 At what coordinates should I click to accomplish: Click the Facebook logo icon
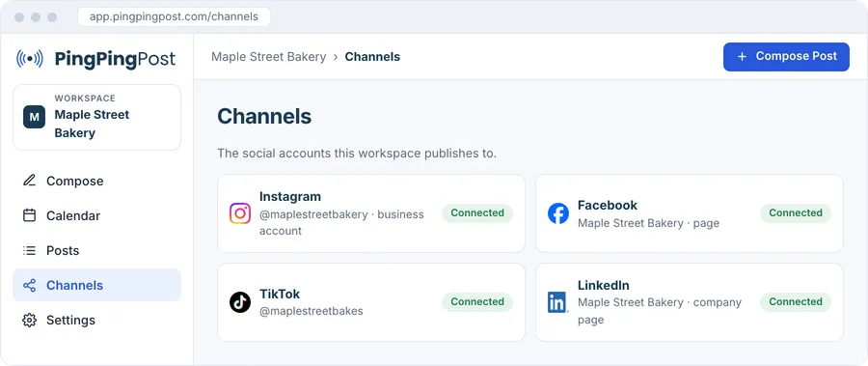click(558, 213)
